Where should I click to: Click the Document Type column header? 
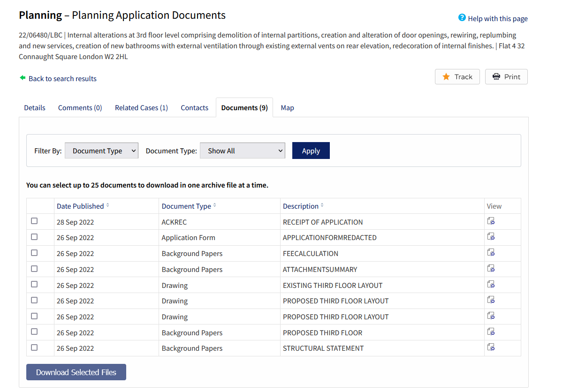coord(186,206)
